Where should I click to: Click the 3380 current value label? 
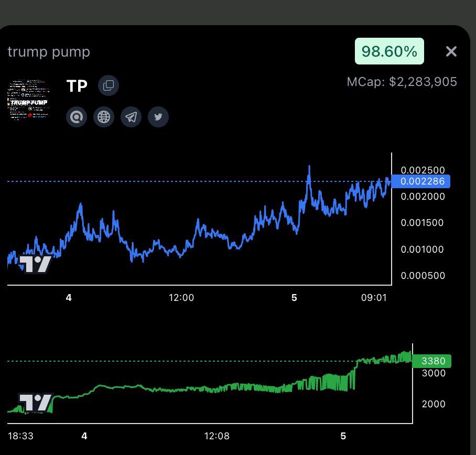point(431,361)
